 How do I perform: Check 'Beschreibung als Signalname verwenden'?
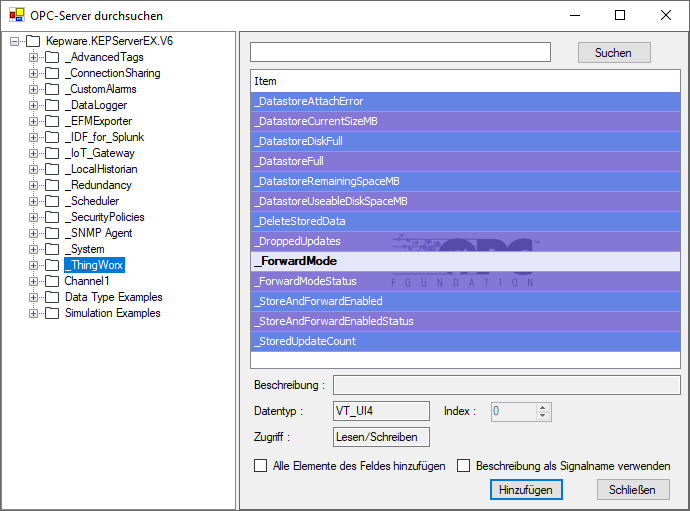pyautogui.click(x=463, y=466)
